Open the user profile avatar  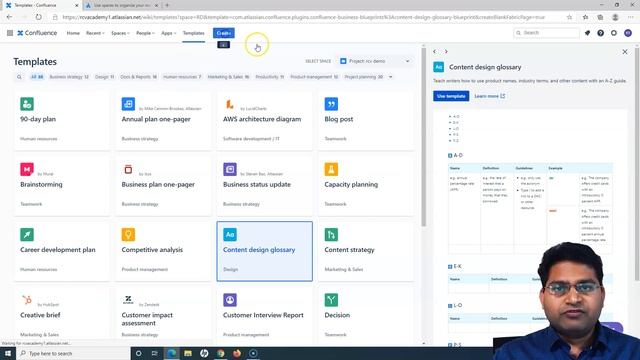pos(628,33)
